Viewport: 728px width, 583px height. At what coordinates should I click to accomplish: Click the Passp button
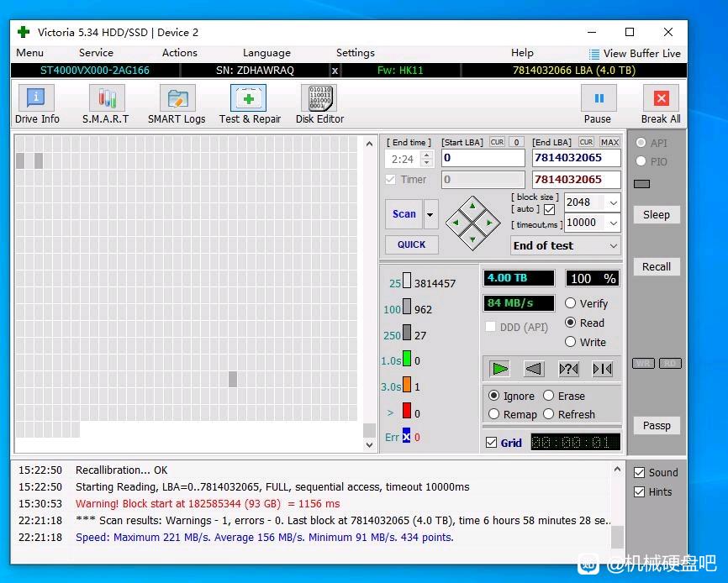[657, 425]
